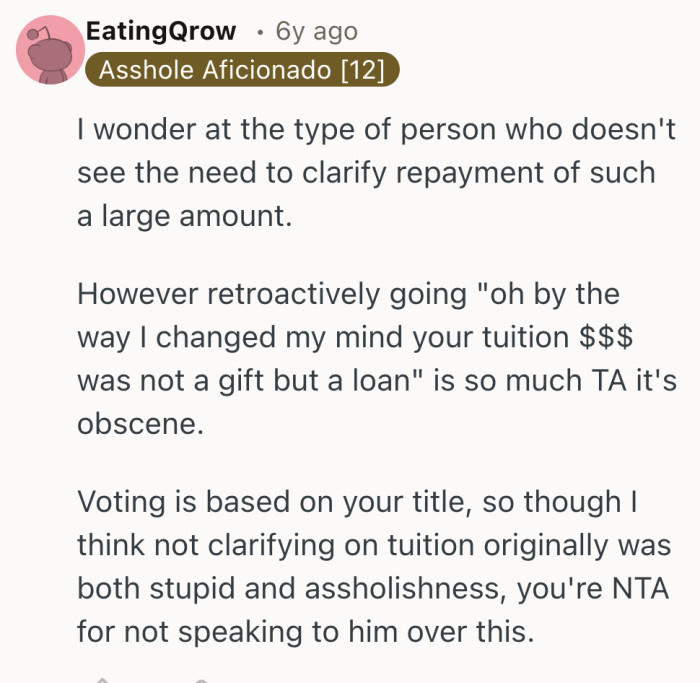Click the word "obscene." in the comment
This screenshot has width=700, height=683.
point(141,423)
